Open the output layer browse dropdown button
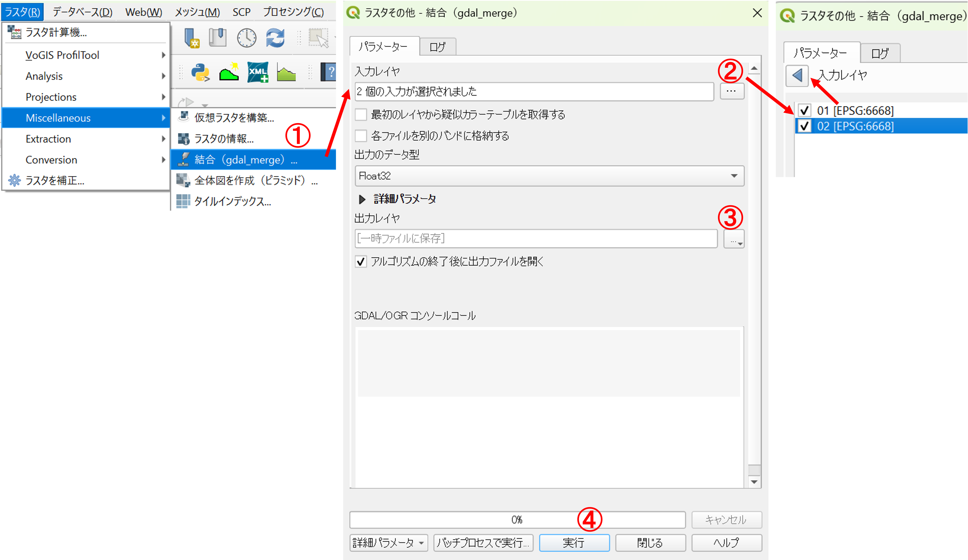Viewport: 968px width, 560px height. click(x=734, y=239)
